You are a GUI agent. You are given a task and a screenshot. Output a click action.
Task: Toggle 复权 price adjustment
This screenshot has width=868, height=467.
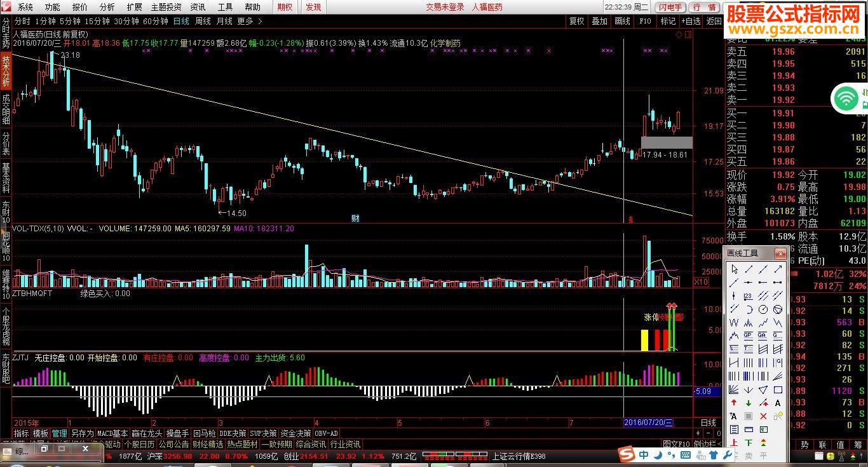[576, 21]
